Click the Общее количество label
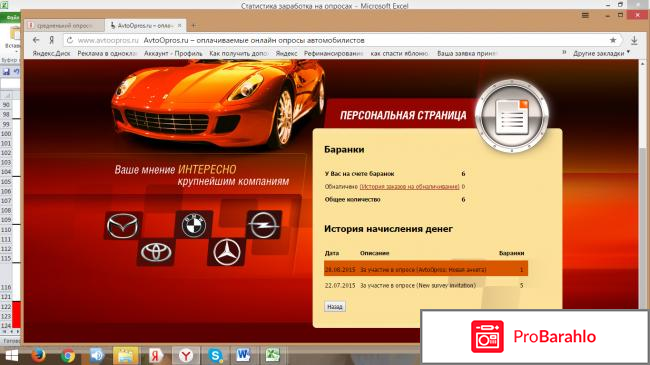650x365 pixels. [x=352, y=200]
